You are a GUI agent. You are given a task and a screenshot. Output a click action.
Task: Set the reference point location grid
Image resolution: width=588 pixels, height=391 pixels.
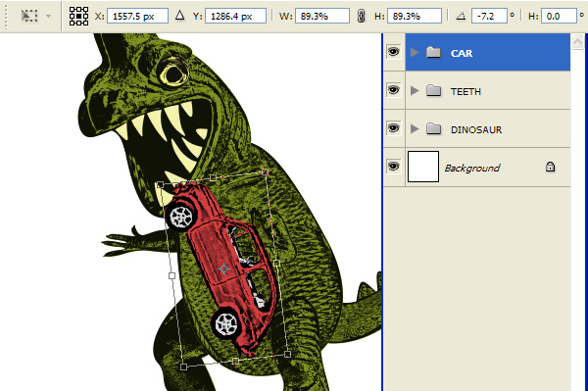point(78,16)
